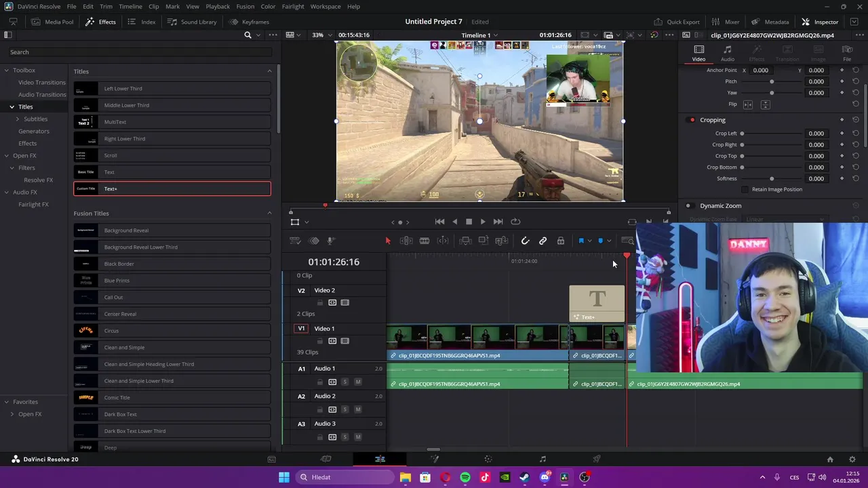This screenshot has width=868, height=488.
Task: Click the Replace Clip toolbar icon
Action: pos(502,241)
